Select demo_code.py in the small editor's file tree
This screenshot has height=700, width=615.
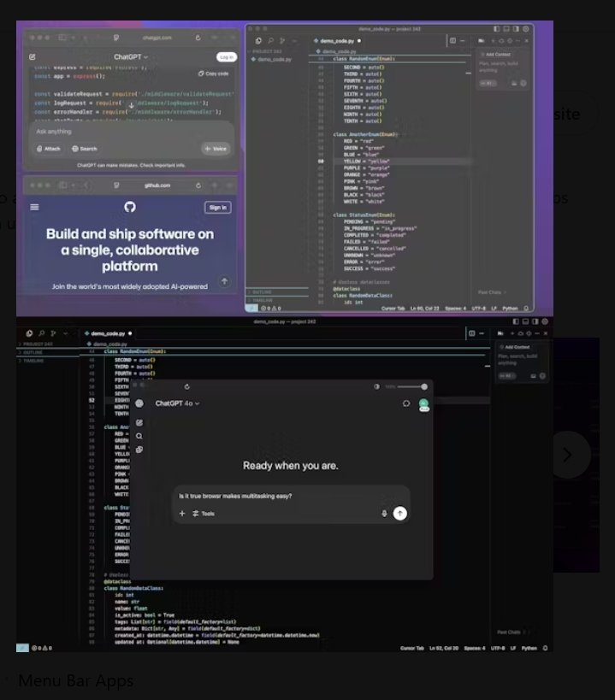point(272,59)
